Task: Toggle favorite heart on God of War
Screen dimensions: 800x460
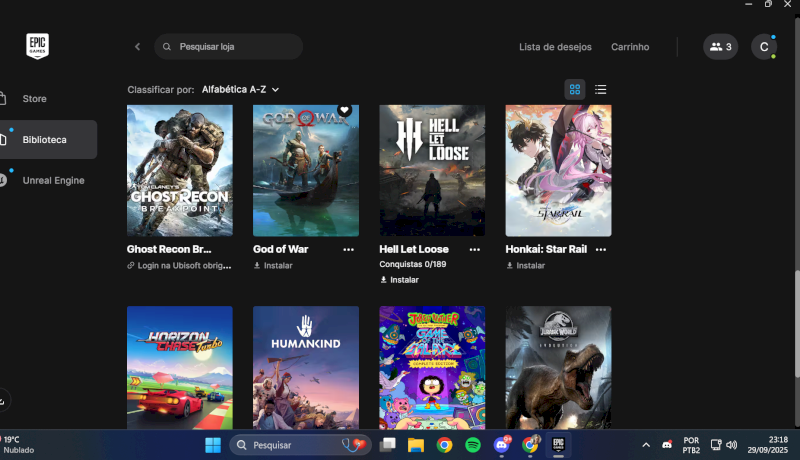Action: tap(344, 110)
